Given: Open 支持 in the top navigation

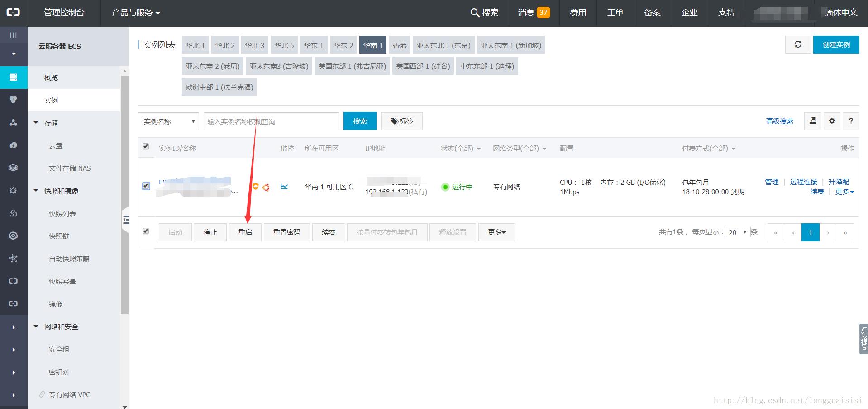Looking at the screenshot, I should 726,13.
